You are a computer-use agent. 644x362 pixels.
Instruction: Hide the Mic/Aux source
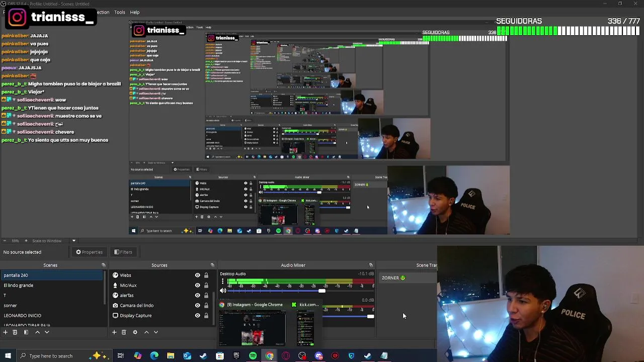point(197,285)
